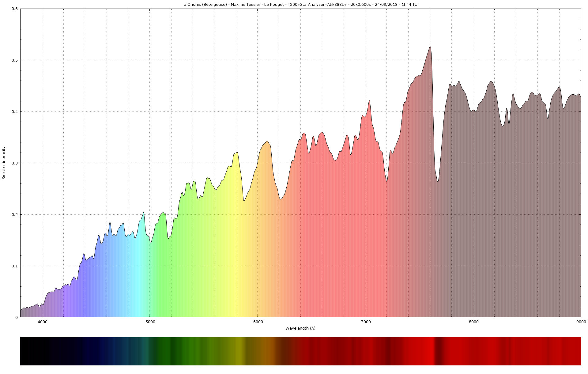588x374 pixels.
Task: Click the 8000 wavelength tick label
Action: click(473, 322)
